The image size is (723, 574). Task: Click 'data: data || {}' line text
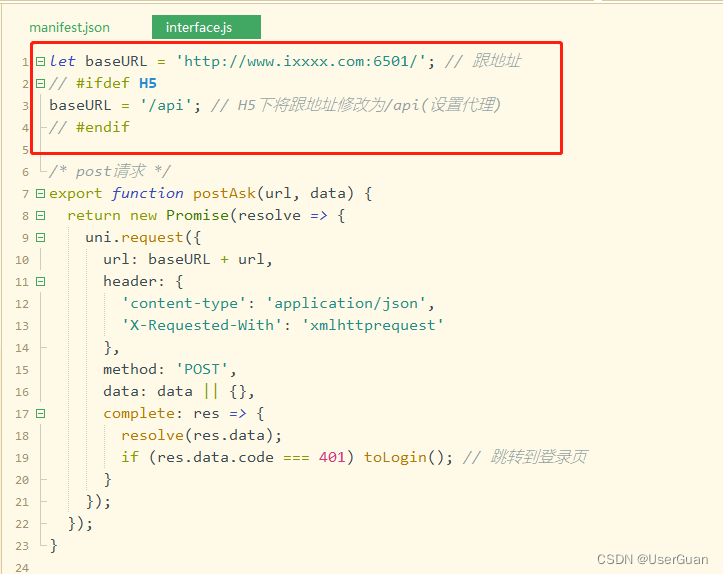(179, 391)
